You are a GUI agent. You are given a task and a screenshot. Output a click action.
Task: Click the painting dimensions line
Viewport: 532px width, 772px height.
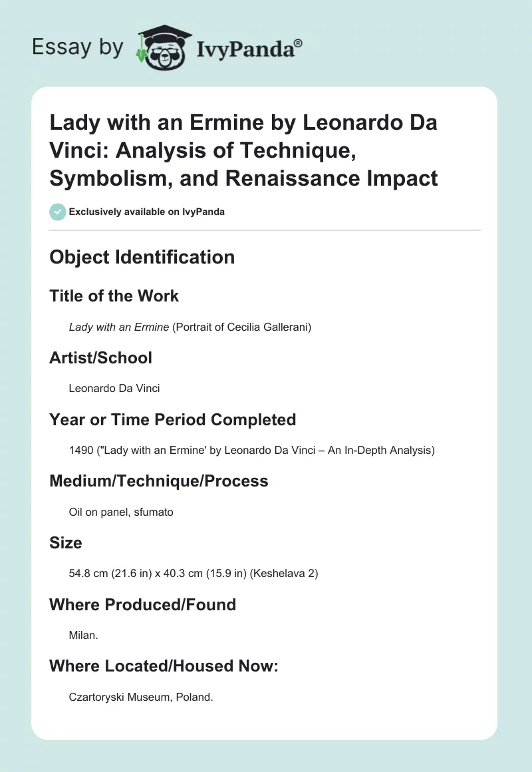(x=194, y=574)
